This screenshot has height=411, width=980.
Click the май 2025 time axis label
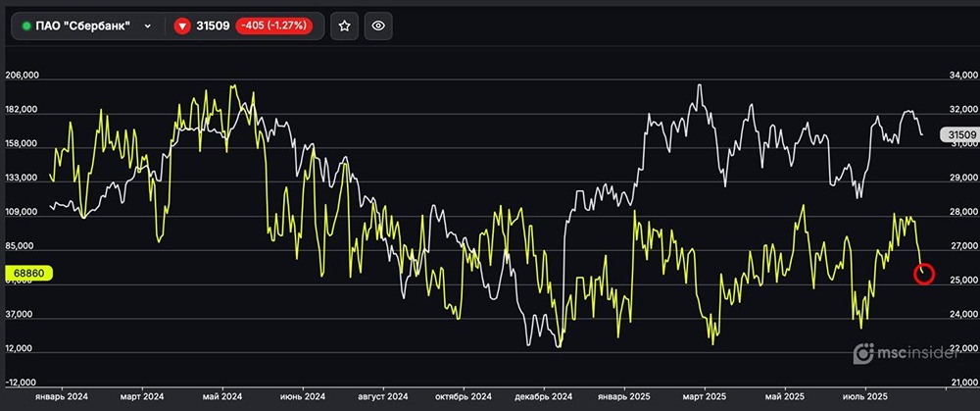click(x=785, y=396)
